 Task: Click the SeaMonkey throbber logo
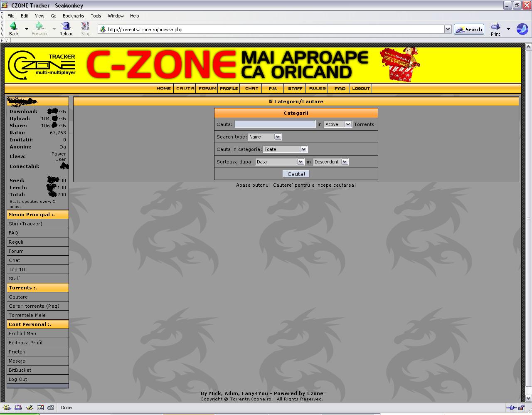pyautogui.click(x=522, y=29)
